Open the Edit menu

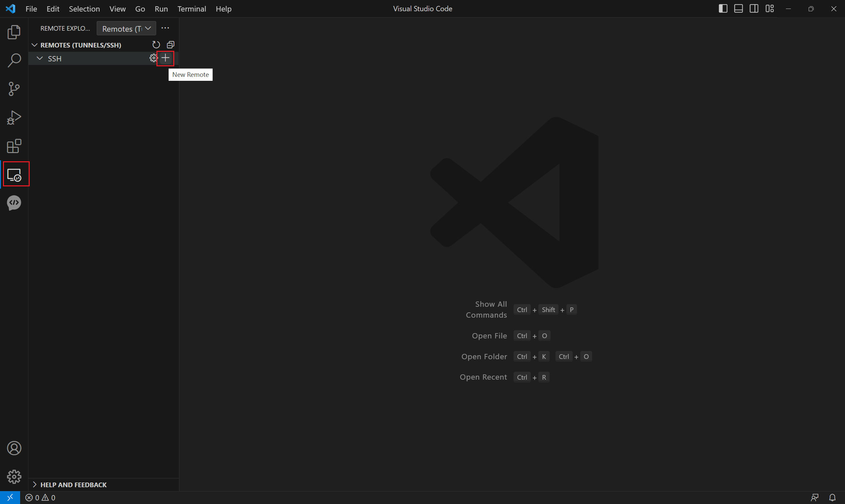coord(53,9)
